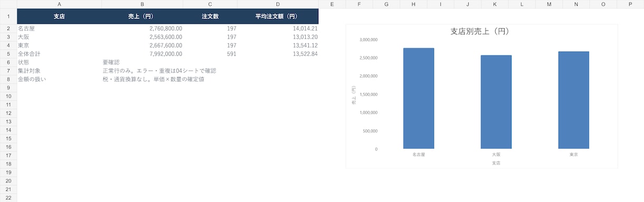Viewport: 644px width, 202px height.
Task: Click the 名古屋 cell in column A
Action: pos(59,28)
